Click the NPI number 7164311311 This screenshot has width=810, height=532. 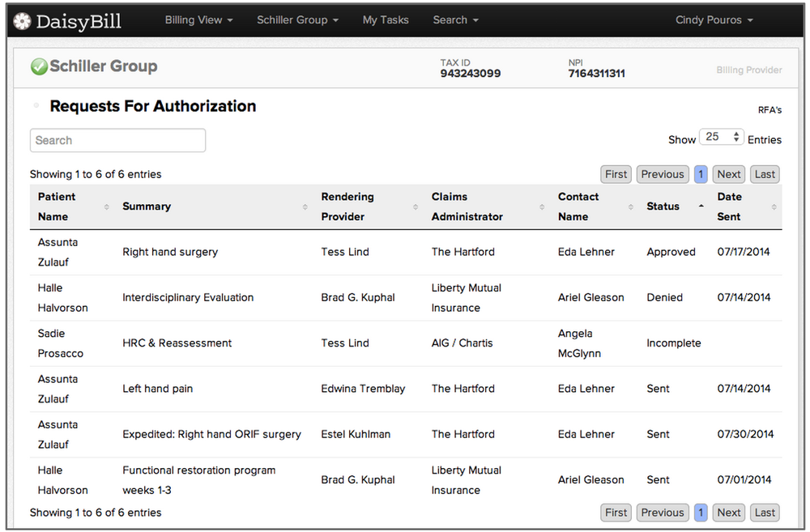click(597, 74)
